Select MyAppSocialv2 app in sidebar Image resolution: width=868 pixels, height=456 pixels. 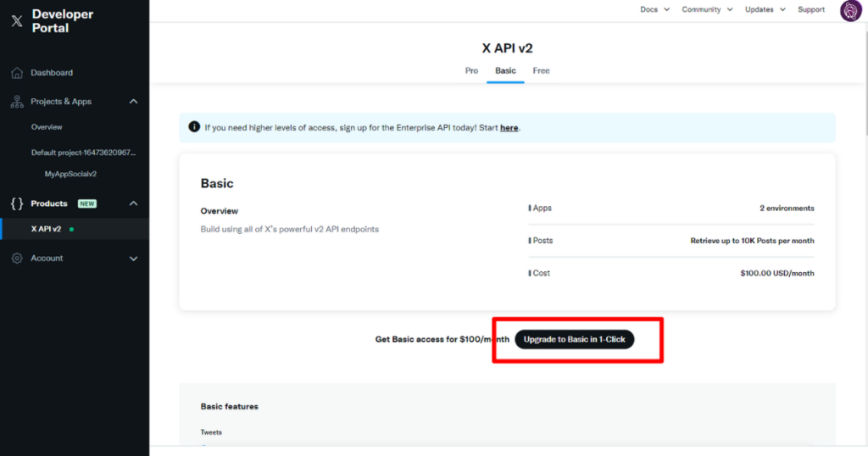point(70,174)
